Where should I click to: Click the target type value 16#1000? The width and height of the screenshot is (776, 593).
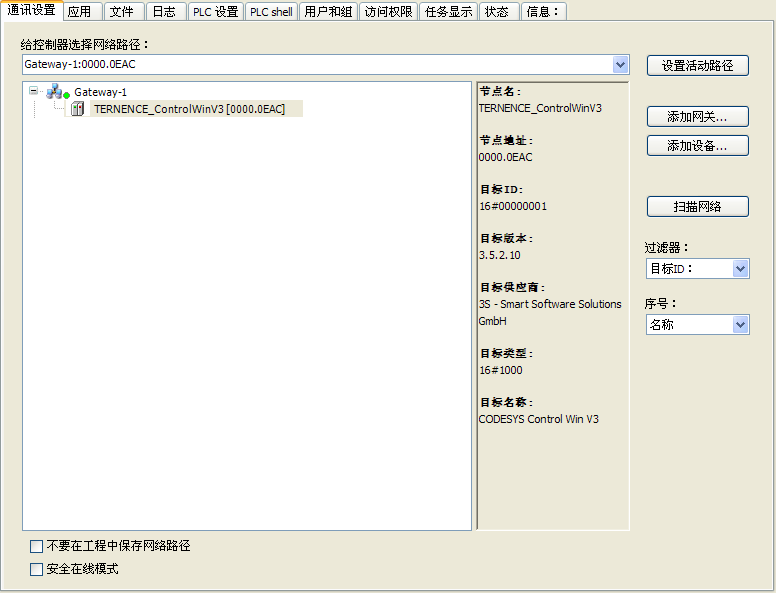[x=500, y=370]
